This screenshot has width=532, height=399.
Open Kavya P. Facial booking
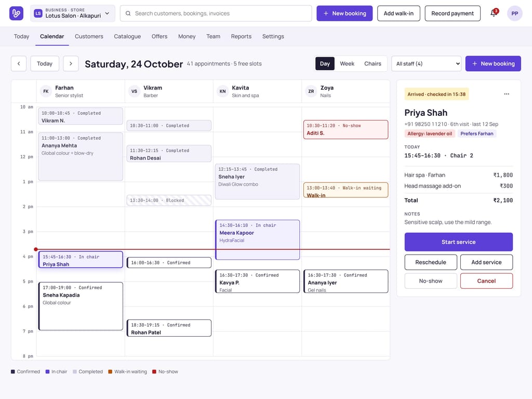pyautogui.click(x=257, y=281)
